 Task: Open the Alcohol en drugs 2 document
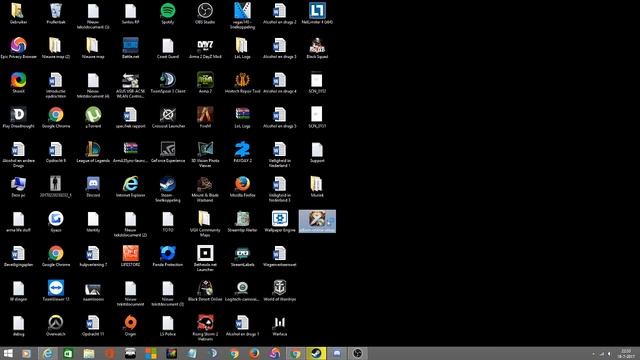pos(280,10)
